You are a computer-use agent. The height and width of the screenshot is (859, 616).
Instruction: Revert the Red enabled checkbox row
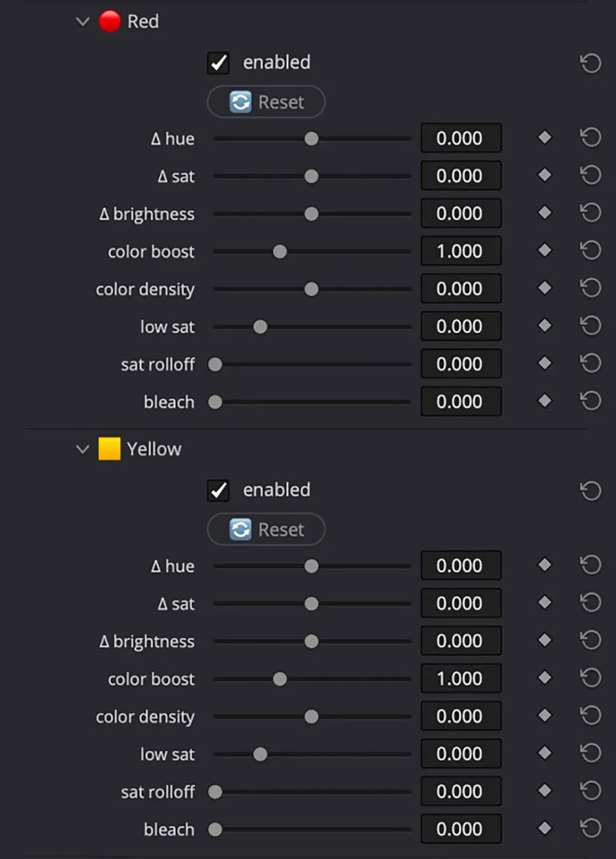(x=590, y=63)
